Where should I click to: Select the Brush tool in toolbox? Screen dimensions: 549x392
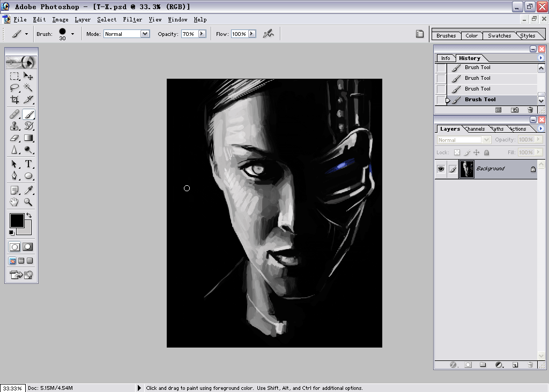pos(28,114)
